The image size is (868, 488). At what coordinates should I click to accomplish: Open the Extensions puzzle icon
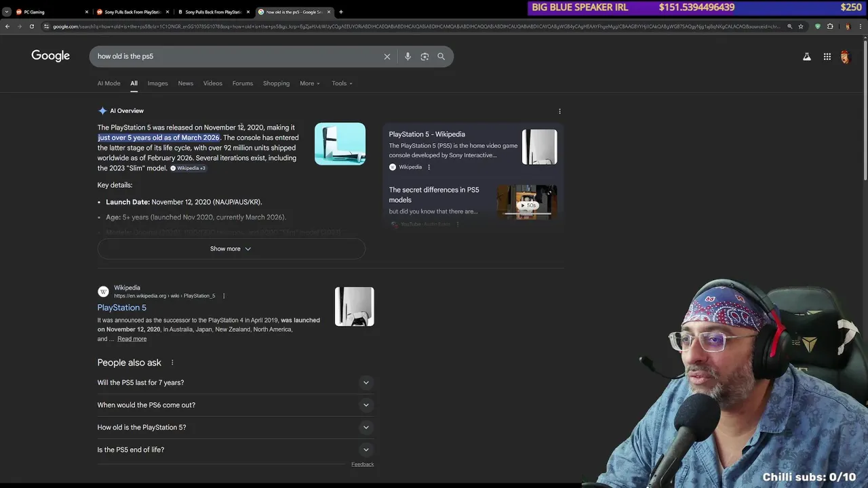[830, 26]
